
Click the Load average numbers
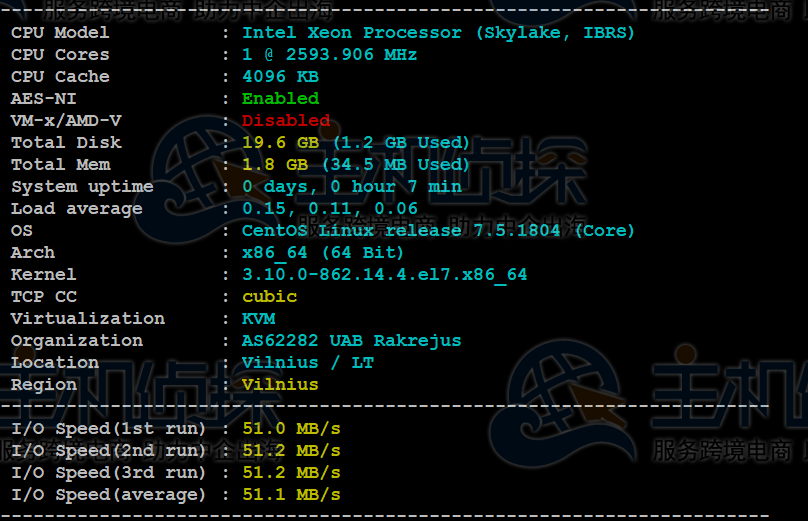pyautogui.click(x=330, y=209)
